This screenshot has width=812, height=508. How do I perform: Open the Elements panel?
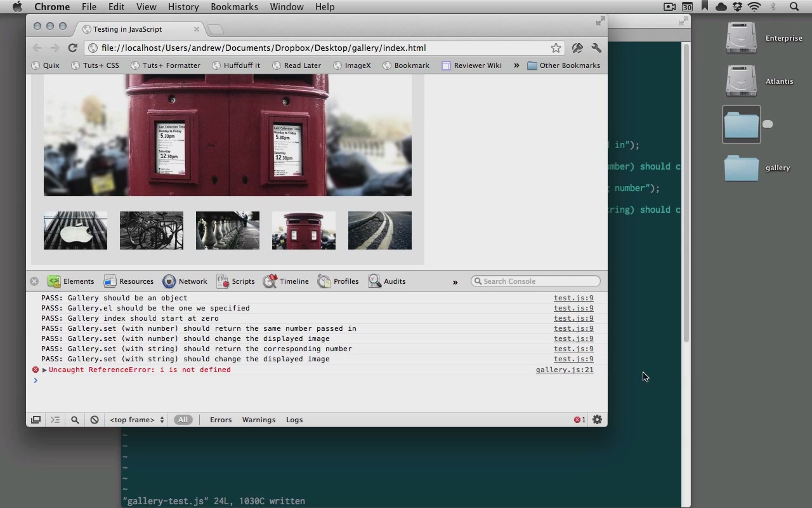tap(70, 281)
